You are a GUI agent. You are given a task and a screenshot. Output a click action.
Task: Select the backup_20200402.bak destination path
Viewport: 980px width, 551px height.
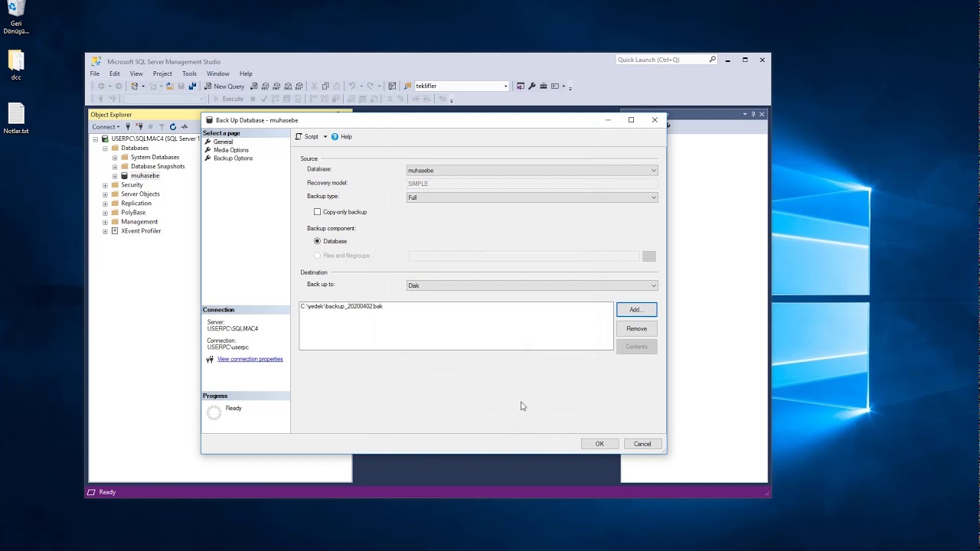pos(341,306)
